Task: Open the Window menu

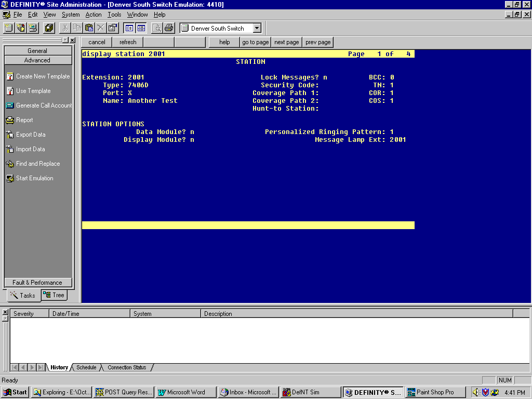Action: (x=137, y=15)
